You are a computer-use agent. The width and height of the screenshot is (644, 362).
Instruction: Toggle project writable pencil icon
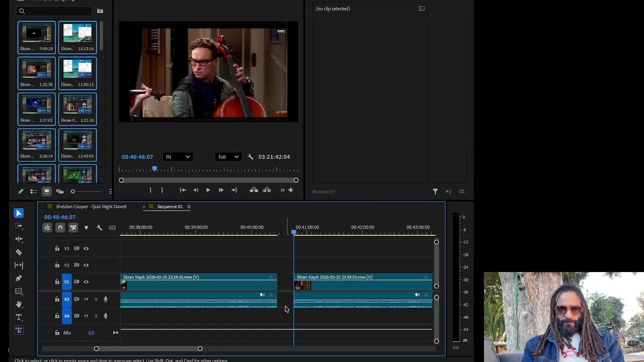(x=21, y=192)
